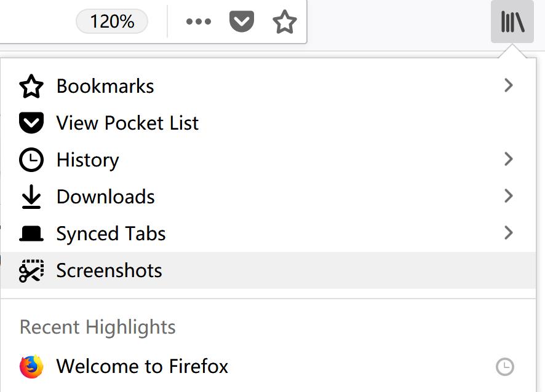545x392 pixels.
Task: Open the page actions three-dots menu
Action: (198, 23)
